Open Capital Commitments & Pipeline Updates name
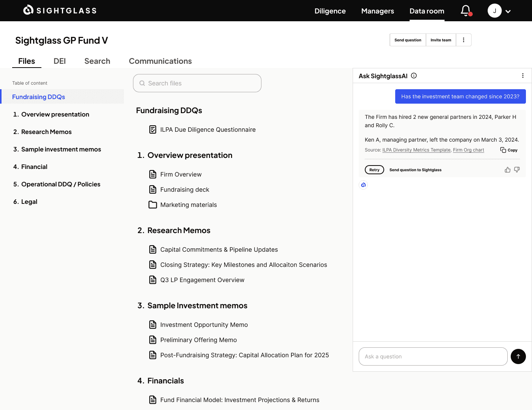Image resolution: width=532 pixels, height=410 pixels. [219, 249]
